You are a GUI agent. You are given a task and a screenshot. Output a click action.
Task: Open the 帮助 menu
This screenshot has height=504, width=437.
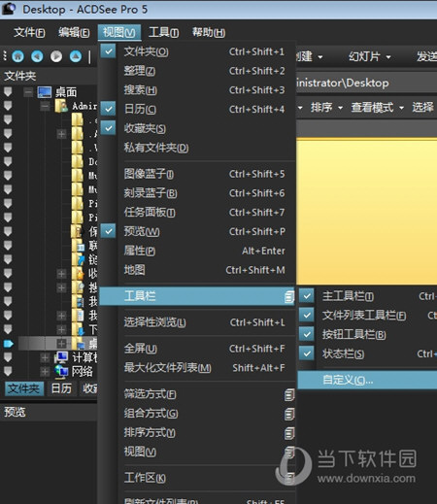pyautogui.click(x=209, y=32)
